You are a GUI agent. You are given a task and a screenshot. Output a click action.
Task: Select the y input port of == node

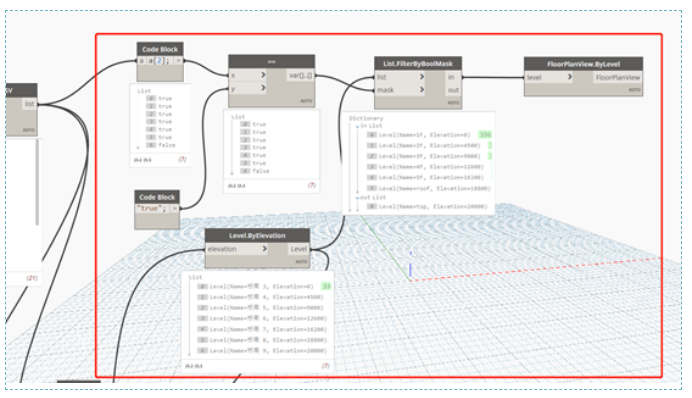[x=248, y=88]
